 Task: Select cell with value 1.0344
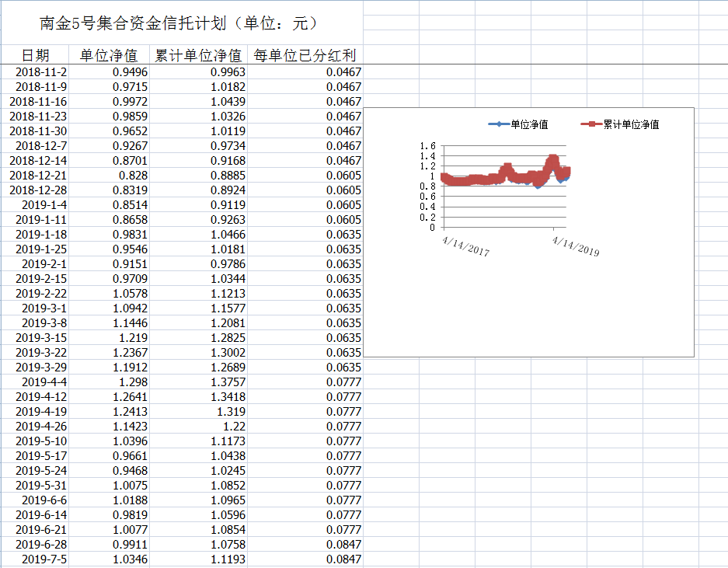[198, 279]
